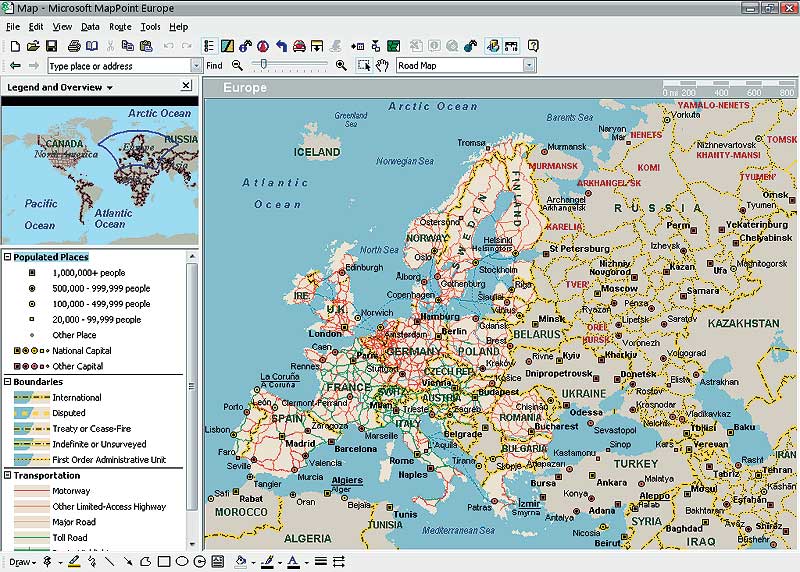The height and width of the screenshot is (572, 800).
Task: Select the Arrow drawing tool
Action: pyautogui.click(x=128, y=562)
